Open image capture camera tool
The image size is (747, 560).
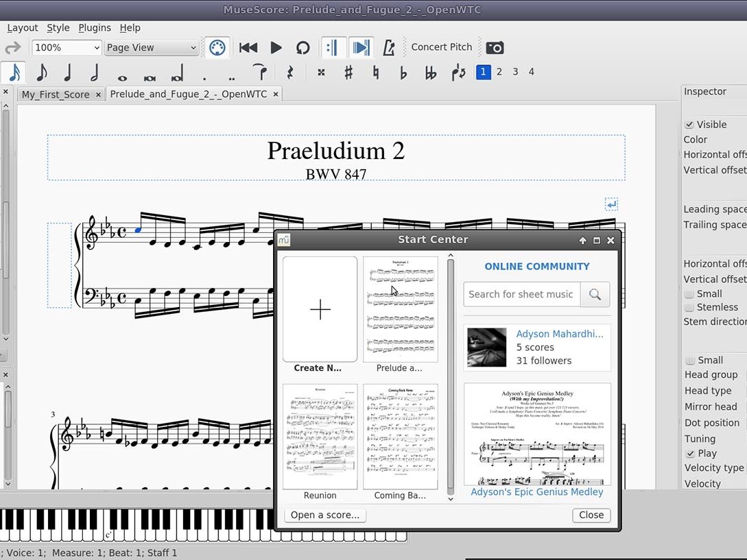495,47
